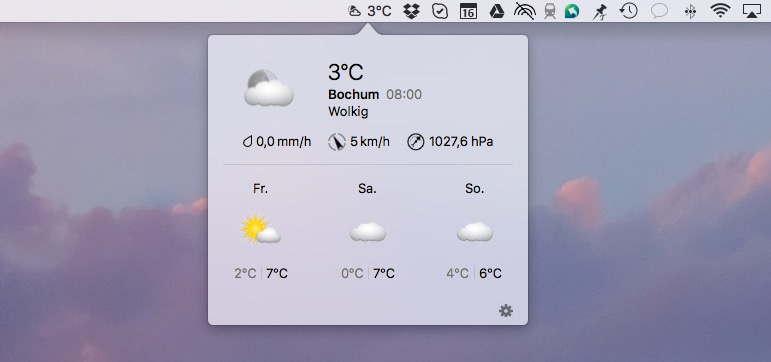Open the Time Machine menu bar icon

tap(628, 11)
